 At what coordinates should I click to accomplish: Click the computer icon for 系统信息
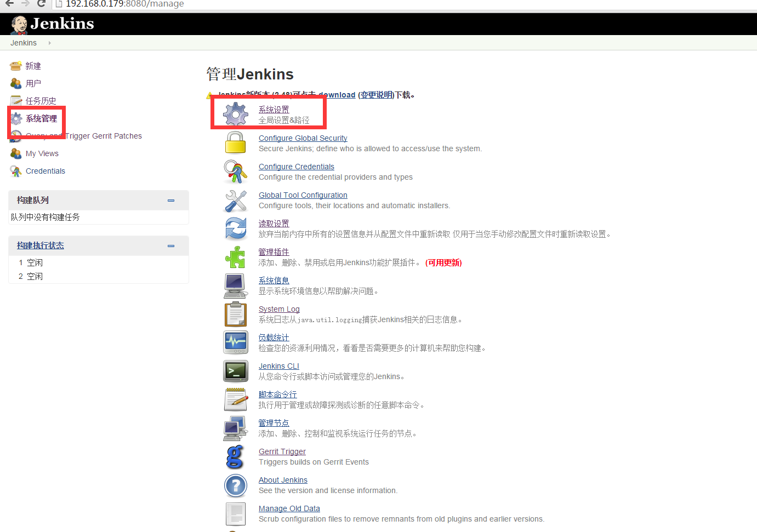236,285
